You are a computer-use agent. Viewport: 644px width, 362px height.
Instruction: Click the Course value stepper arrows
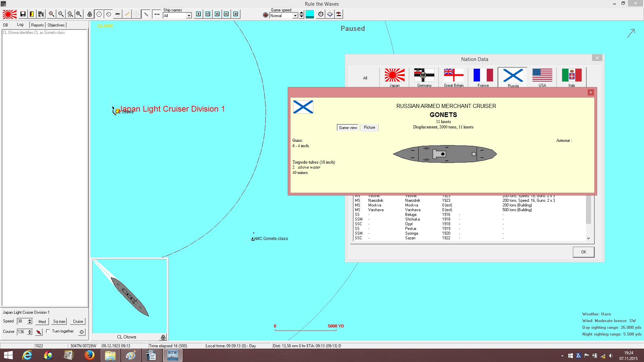coord(30,332)
